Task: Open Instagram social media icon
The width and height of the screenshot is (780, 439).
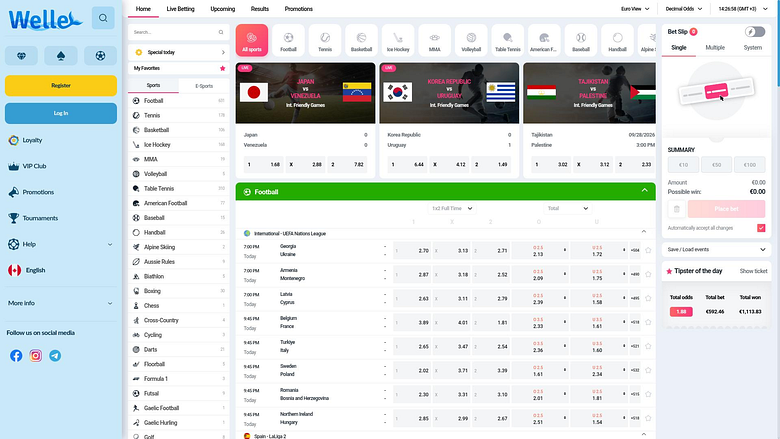Action: 35,355
